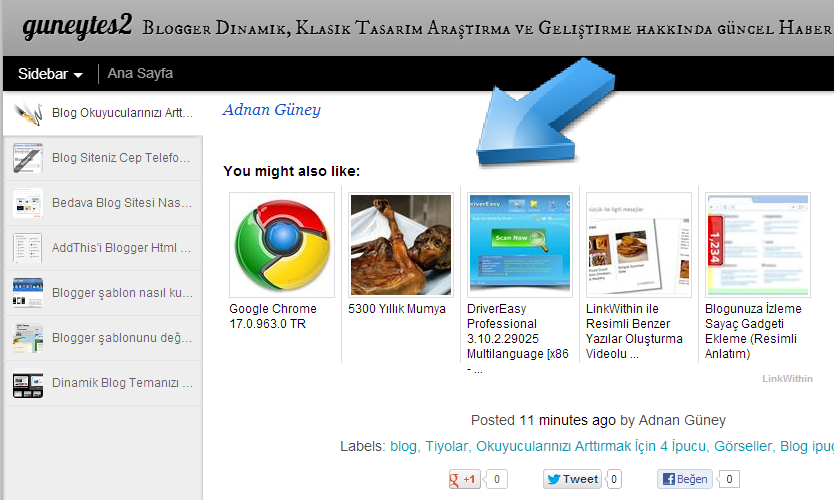
Task: Click the guneytes2 blog title
Action: click(77, 27)
